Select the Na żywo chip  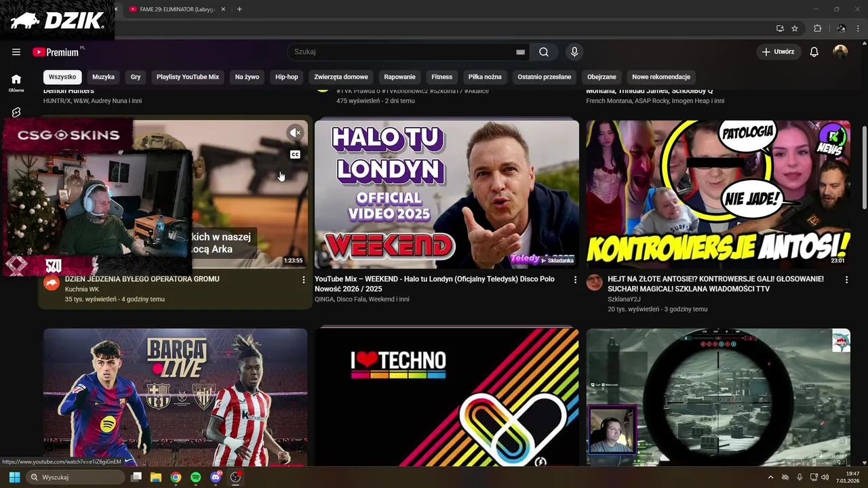click(x=247, y=77)
